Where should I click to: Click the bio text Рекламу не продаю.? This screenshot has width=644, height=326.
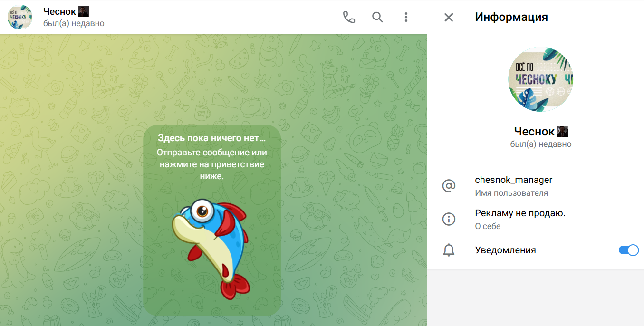pos(520,213)
